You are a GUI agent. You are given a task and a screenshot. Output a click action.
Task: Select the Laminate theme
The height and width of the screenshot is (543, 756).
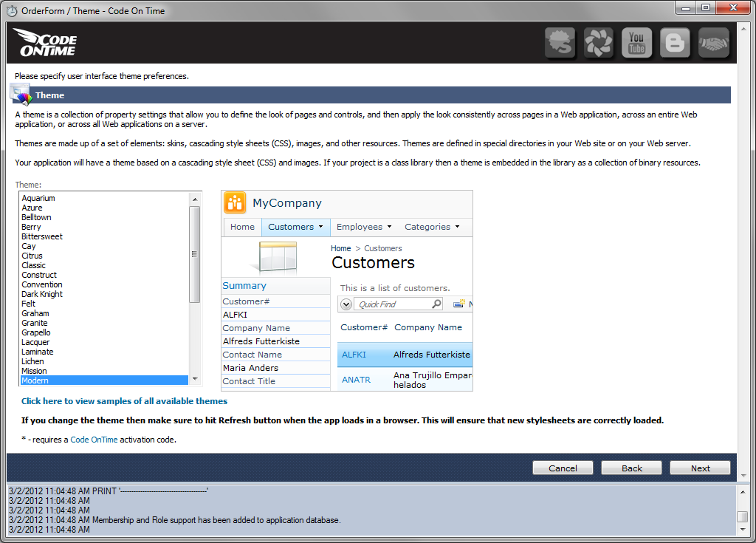(103, 352)
